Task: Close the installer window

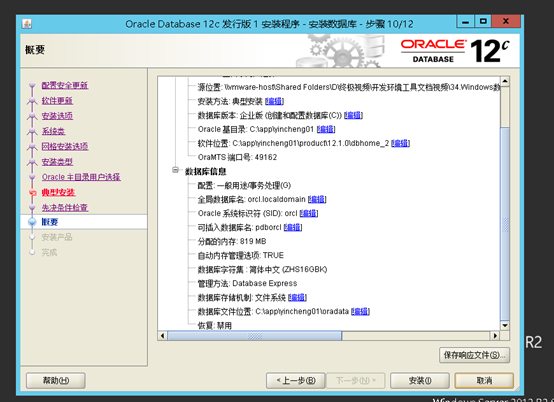Action: pos(506,22)
